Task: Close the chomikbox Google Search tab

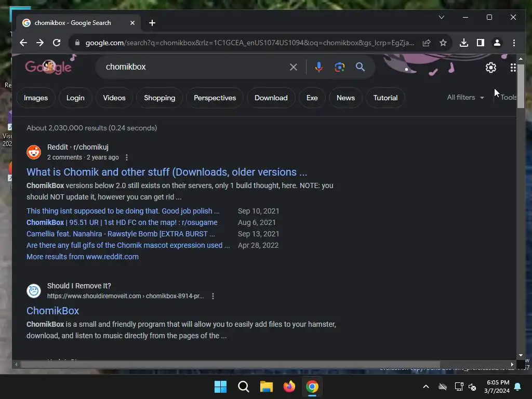Action: [132, 23]
